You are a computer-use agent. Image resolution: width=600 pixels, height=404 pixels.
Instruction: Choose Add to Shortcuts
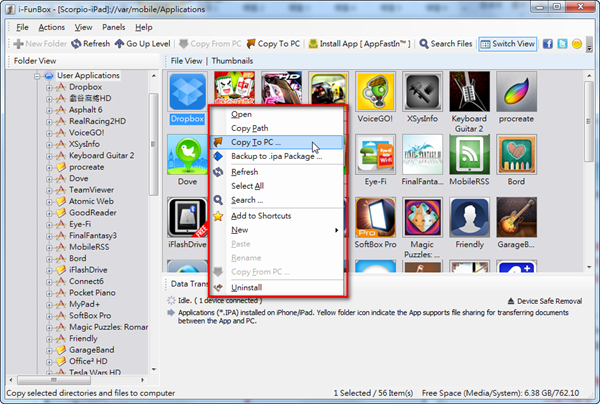tap(276, 216)
